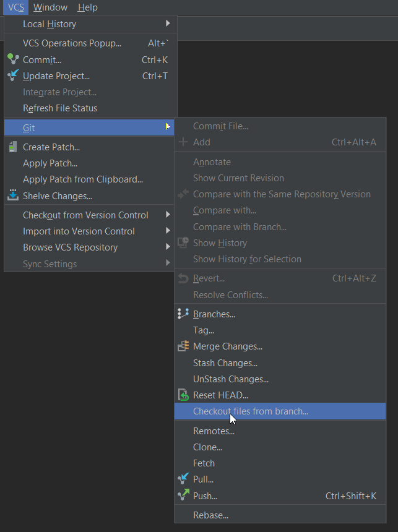Viewport: 398px width, 532px height.
Task: Choose Stash Changes from Git submenu
Action: click(225, 363)
